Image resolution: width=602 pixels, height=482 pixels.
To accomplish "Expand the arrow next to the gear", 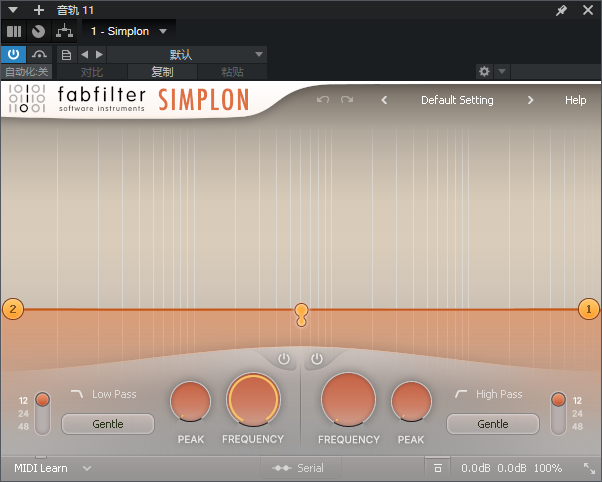I will click(502, 71).
